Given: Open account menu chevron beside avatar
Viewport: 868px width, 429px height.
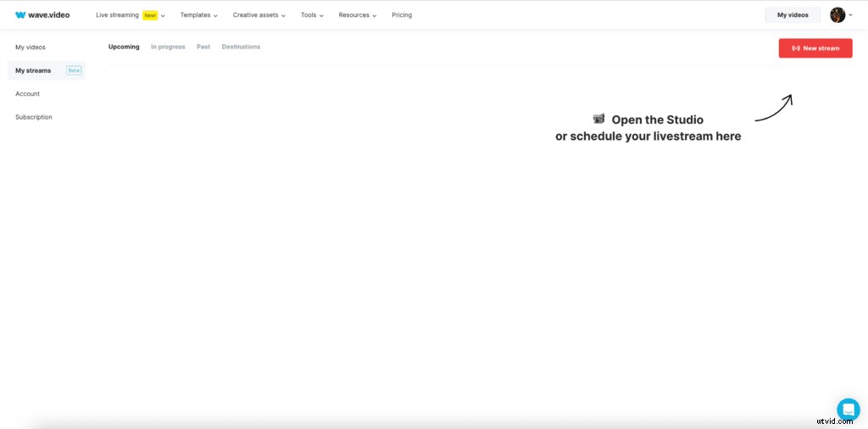Looking at the screenshot, I should tap(850, 15).
